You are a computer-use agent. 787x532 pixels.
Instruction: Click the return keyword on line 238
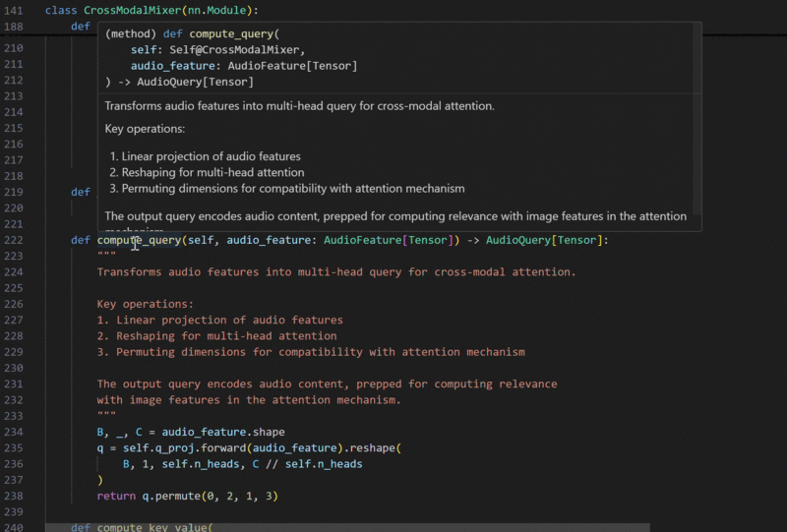pos(117,496)
